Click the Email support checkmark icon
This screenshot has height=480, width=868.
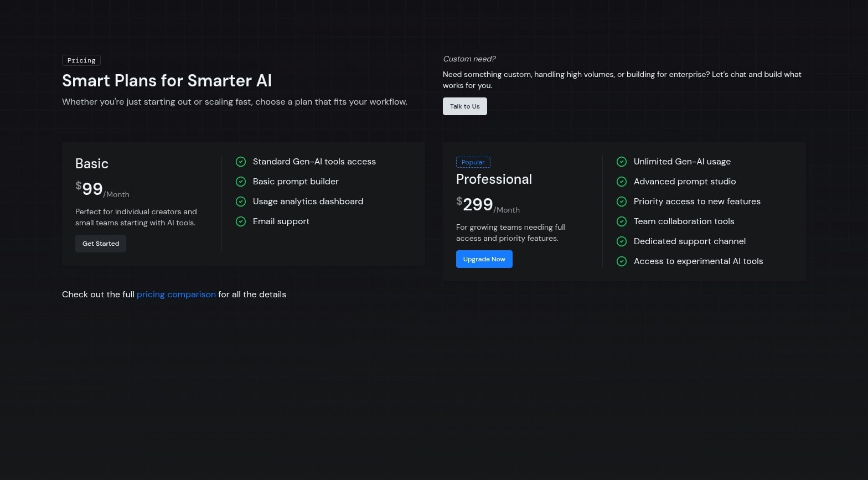click(x=241, y=221)
